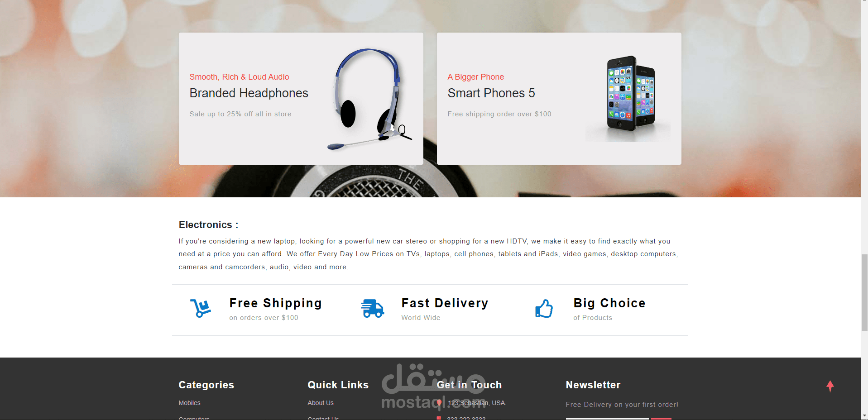Screen dimensions: 868x420
Task: Open the Smart Phones 5 banner title
Action: tap(491, 93)
